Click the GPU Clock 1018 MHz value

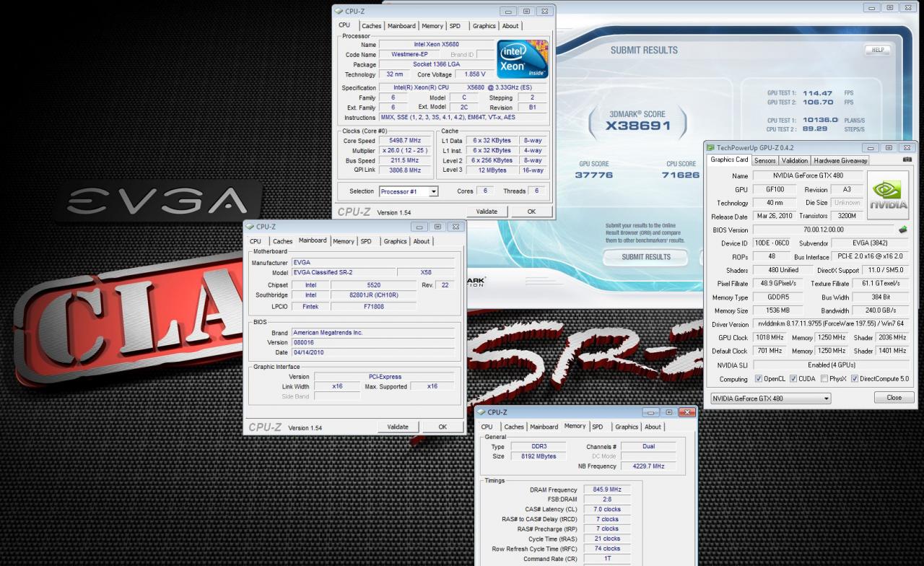[x=770, y=337]
